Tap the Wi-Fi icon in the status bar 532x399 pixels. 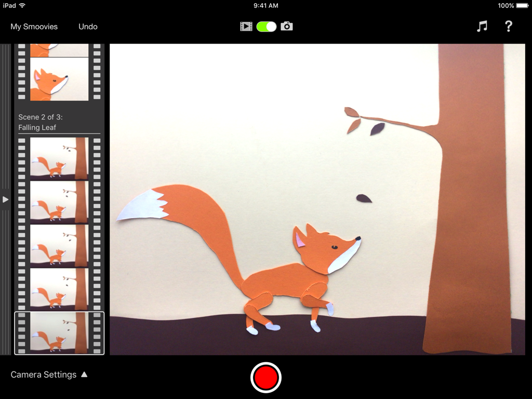tap(22, 6)
